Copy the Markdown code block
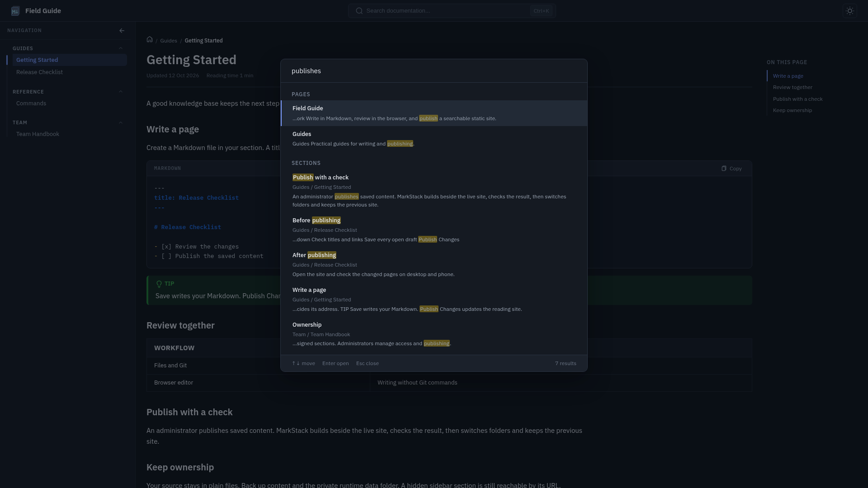Image resolution: width=868 pixels, height=488 pixels. (731, 169)
